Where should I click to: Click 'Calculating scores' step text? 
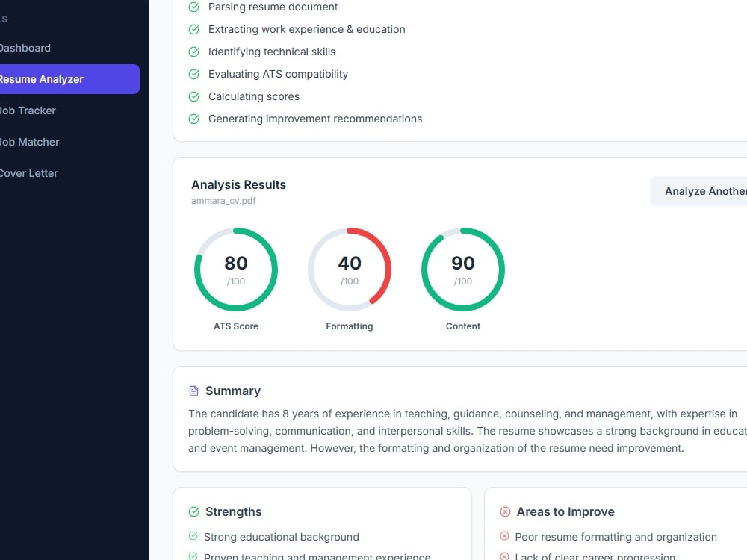click(254, 96)
